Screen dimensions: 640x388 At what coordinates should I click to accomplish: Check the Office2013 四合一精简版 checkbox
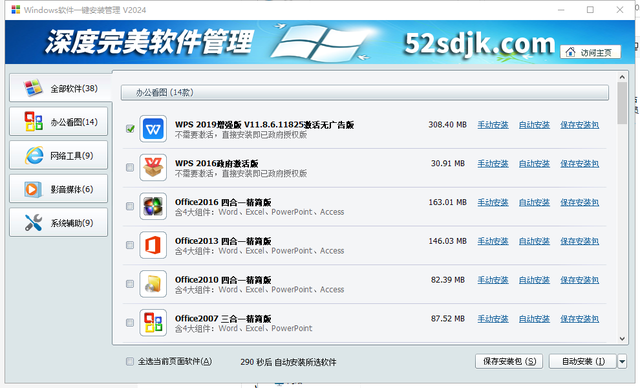tap(130, 245)
